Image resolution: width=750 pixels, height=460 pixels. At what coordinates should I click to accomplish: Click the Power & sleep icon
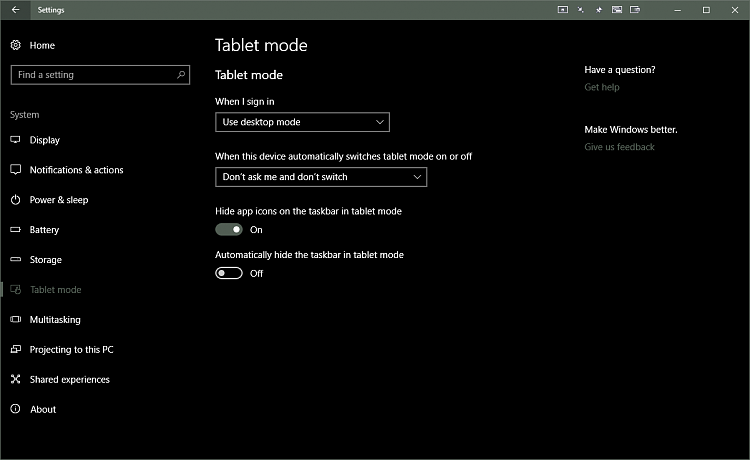(x=16, y=200)
